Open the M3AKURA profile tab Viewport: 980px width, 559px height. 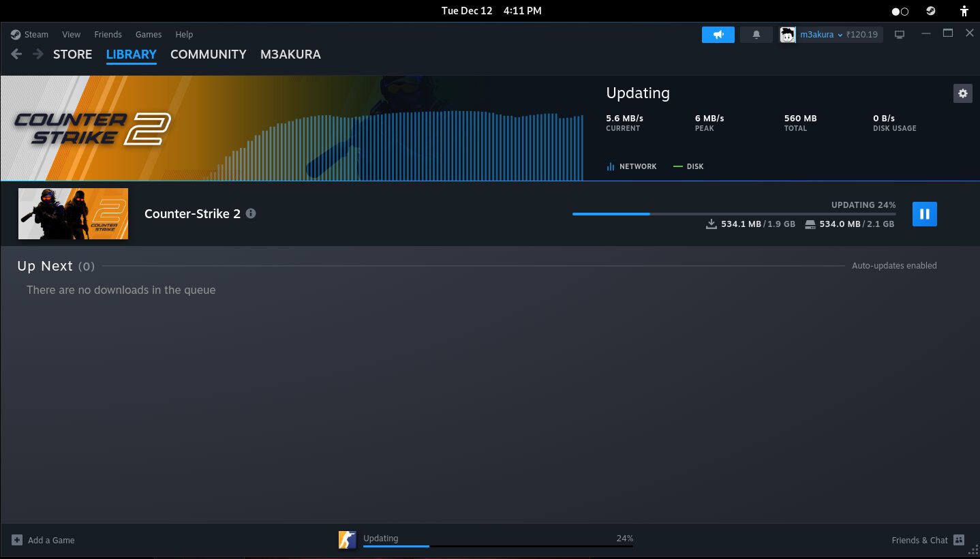[x=290, y=55]
